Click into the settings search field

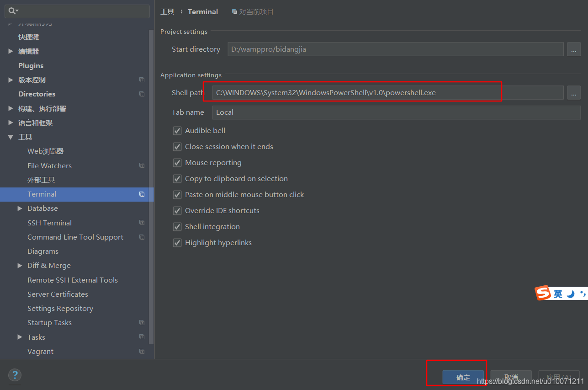(x=78, y=11)
